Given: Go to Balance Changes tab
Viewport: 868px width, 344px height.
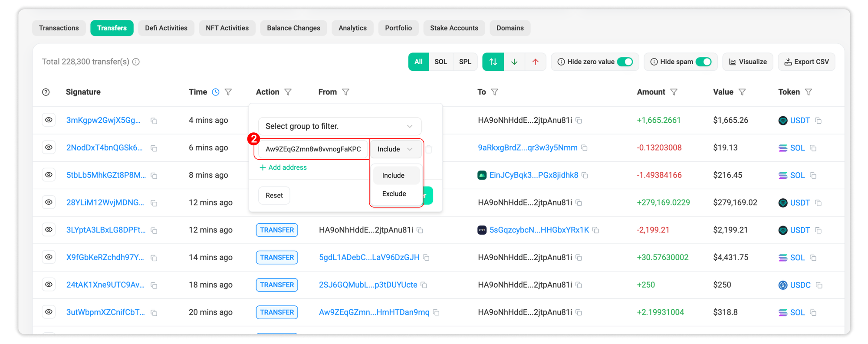Looking at the screenshot, I should [293, 28].
